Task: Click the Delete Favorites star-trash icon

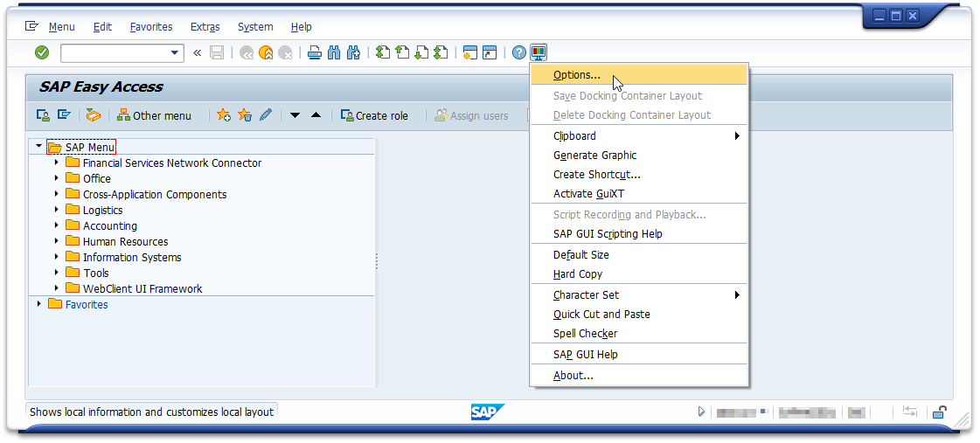Action: [x=245, y=115]
